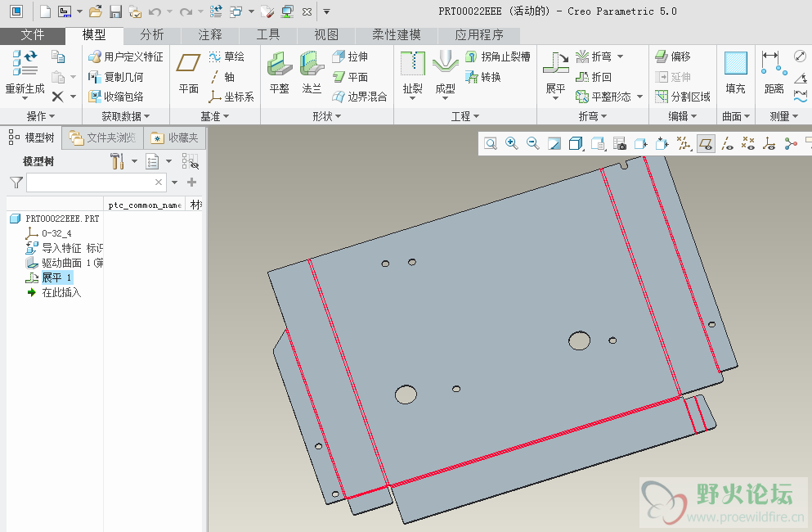Image resolution: width=812 pixels, height=532 pixels.
Task: Open the 文件夹浏览器 (Folder Browser) navigator tab
Action: pos(102,138)
